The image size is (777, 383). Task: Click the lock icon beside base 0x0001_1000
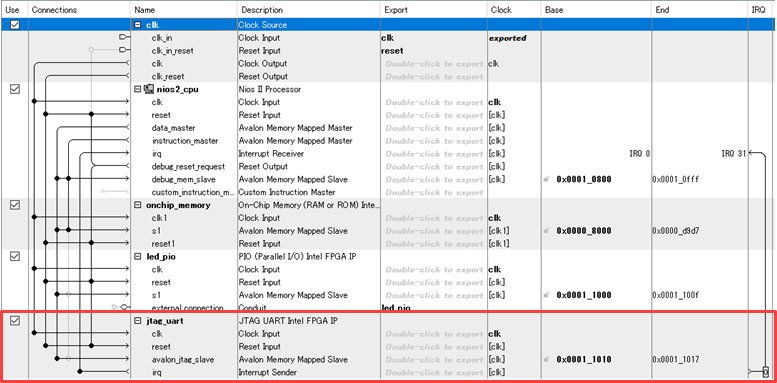(547, 295)
